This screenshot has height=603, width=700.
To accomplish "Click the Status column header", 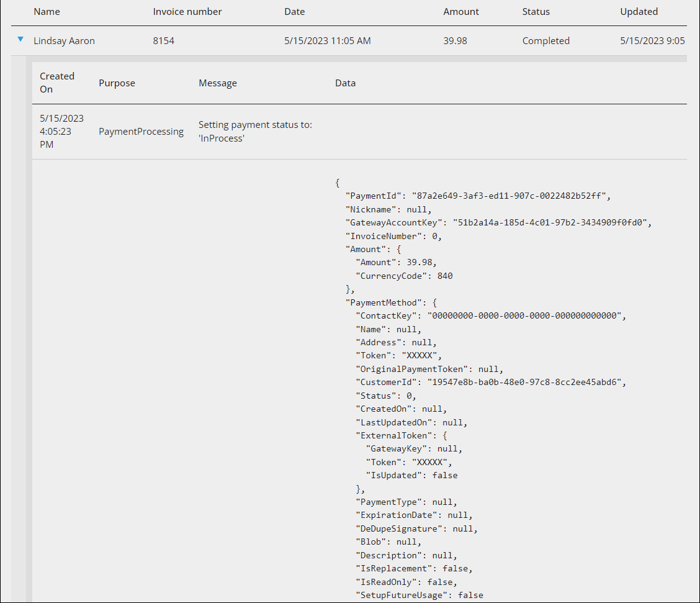I will (x=536, y=12).
